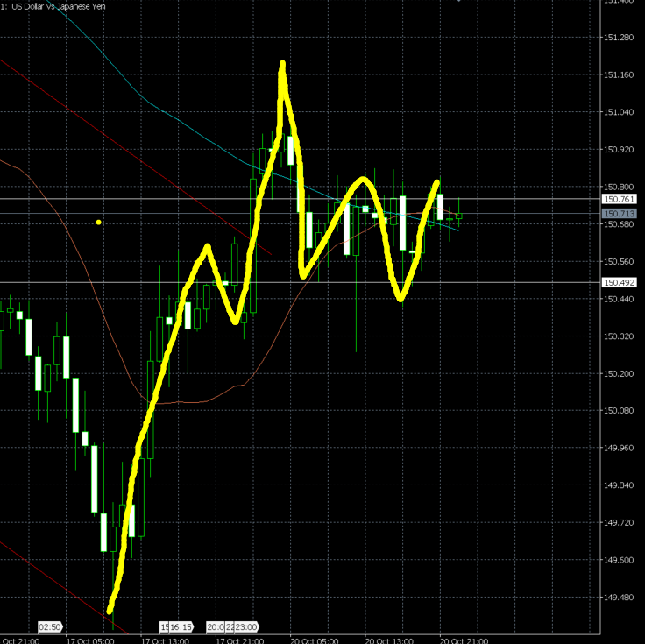Image resolution: width=645 pixels, height=644 pixels.
Task: Click the 149.600 price scale label
Action: 619,560
